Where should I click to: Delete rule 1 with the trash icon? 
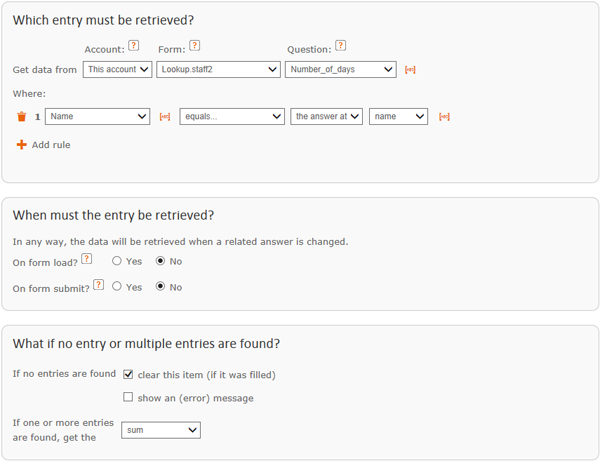coord(22,116)
